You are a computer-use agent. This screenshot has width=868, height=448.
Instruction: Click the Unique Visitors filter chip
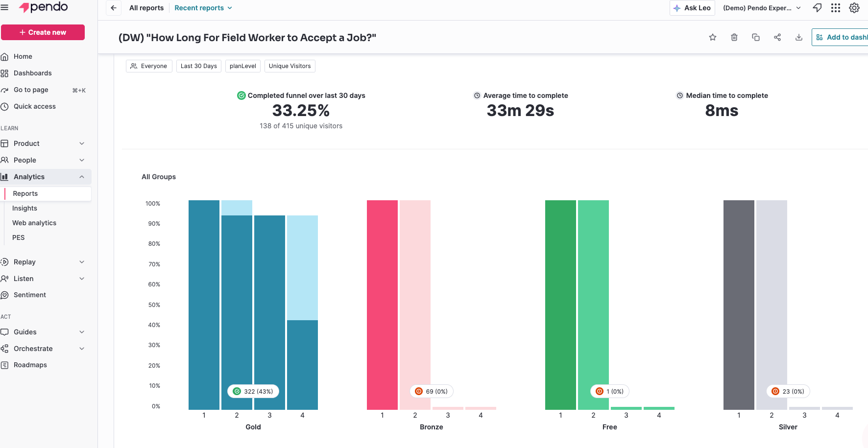(290, 66)
